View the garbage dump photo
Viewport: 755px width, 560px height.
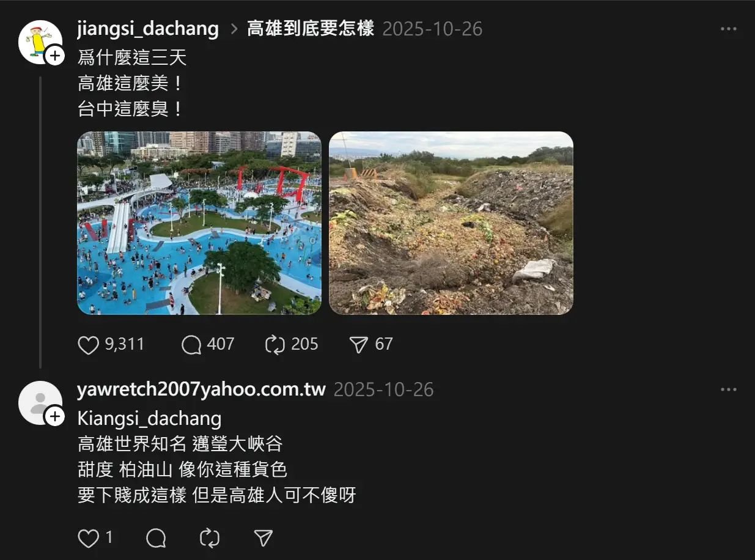[451, 223]
